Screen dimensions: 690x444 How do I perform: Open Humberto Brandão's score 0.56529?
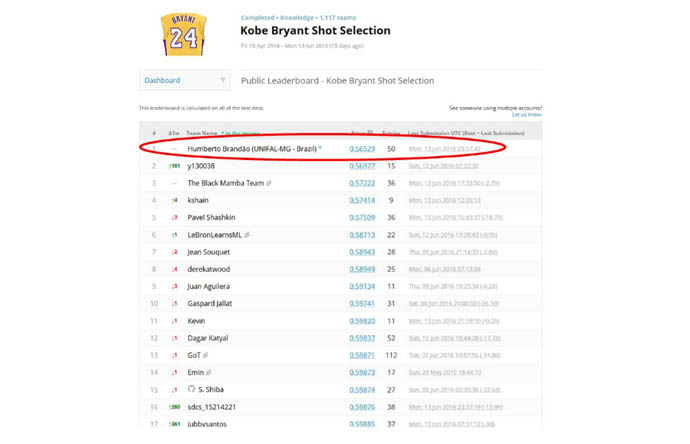(x=362, y=149)
